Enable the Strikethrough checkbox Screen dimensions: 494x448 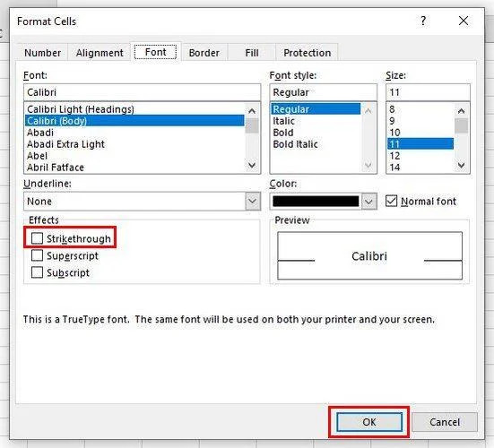click(37, 238)
